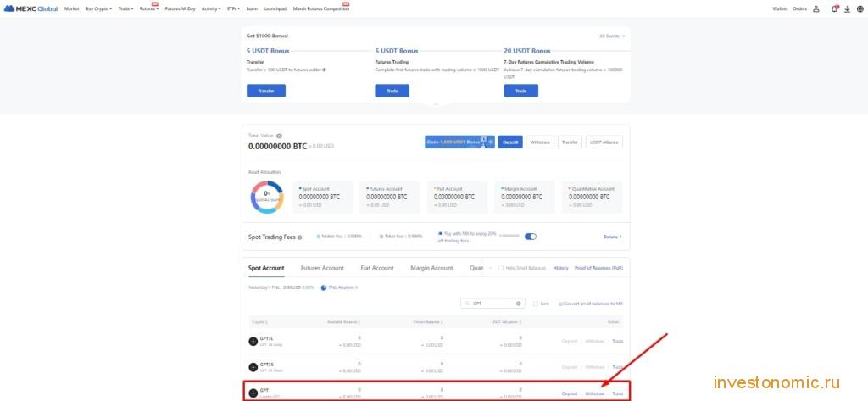Open Futures M-Day in the navigation
868x401 pixels.
[180, 8]
